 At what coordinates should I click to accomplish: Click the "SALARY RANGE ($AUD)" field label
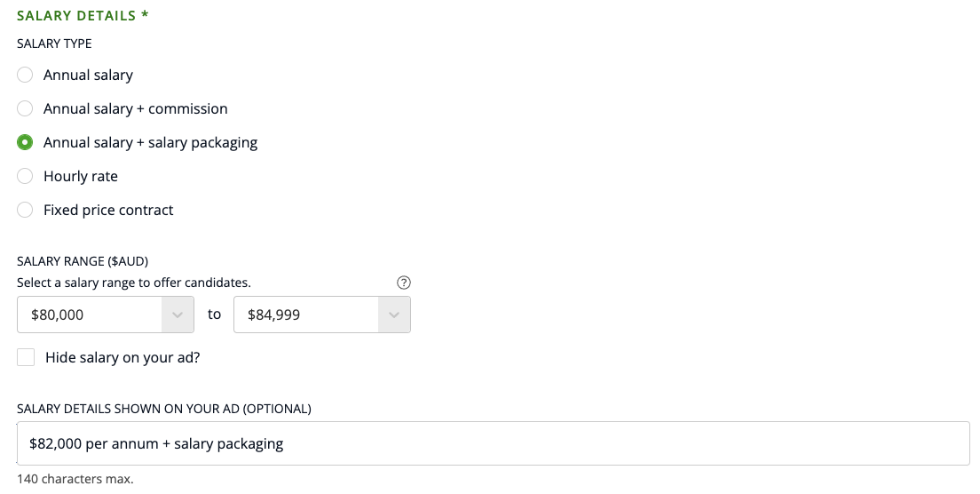pyautogui.click(x=83, y=261)
